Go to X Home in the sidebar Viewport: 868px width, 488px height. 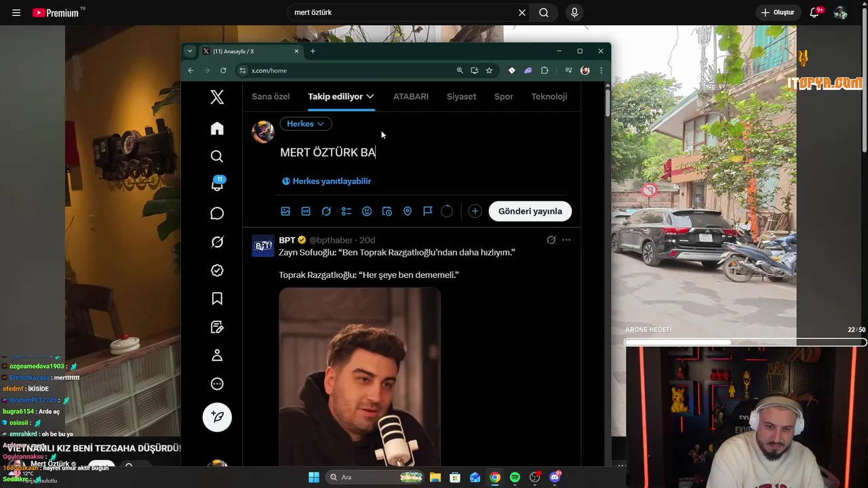click(x=217, y=128)
